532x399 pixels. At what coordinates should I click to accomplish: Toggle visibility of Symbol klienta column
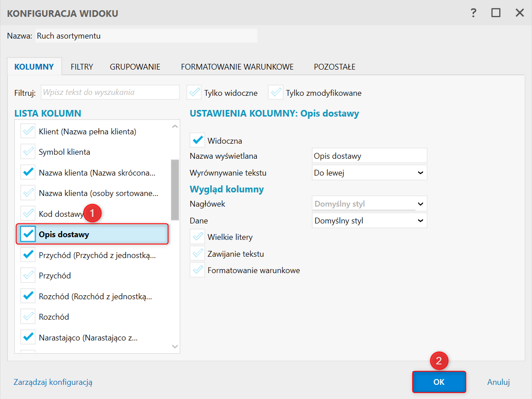(28, 152)
